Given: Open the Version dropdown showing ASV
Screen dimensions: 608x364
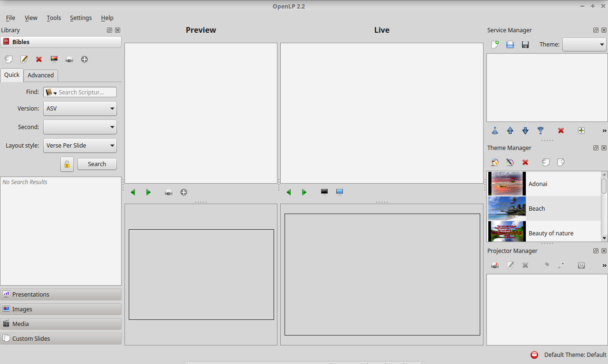Looking at the screenshot, I should coord(80,109).
